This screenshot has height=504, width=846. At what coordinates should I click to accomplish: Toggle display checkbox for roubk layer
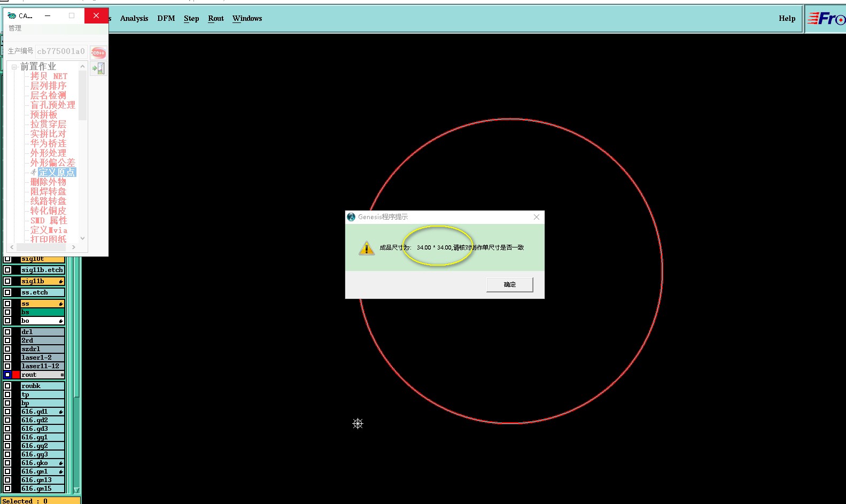pos(7,386)
